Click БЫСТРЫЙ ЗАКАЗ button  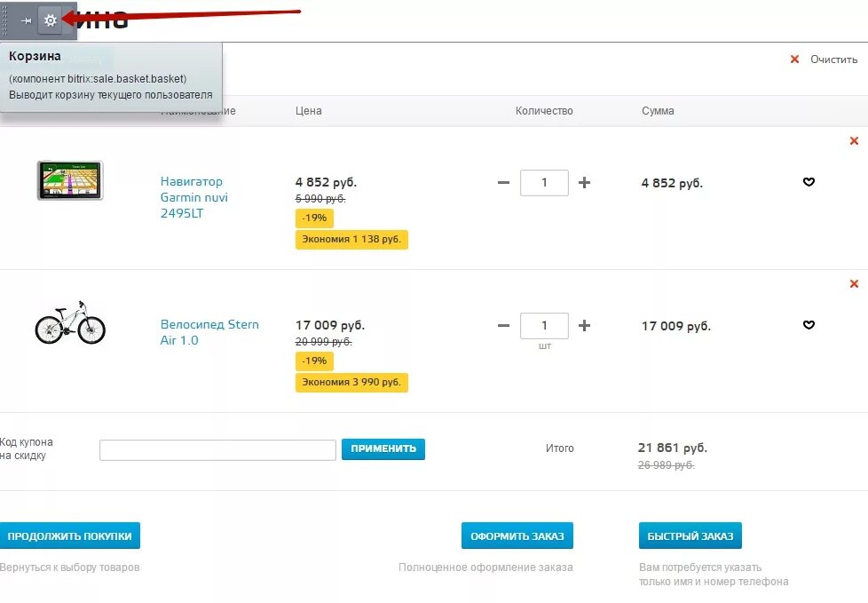tap(690, 536)
